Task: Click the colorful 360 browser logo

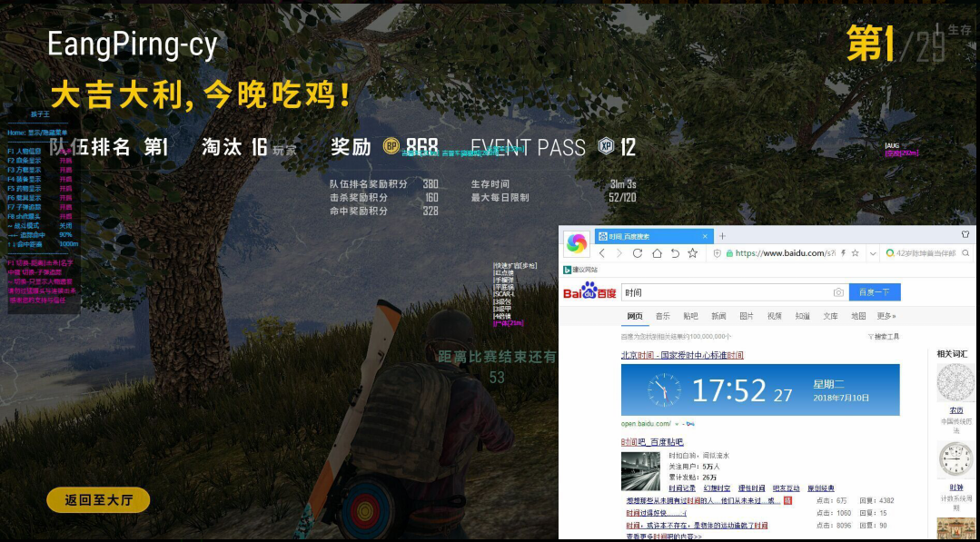Action: tap(576, 243)
